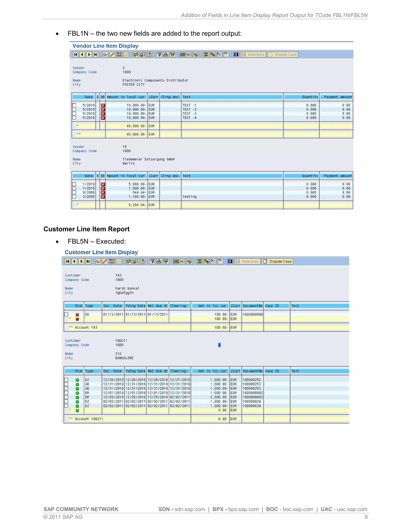Click 'Electronic Components Distributor' name text
The height and width of the screenshot is (532, 411).
click(x=155, y=80)
